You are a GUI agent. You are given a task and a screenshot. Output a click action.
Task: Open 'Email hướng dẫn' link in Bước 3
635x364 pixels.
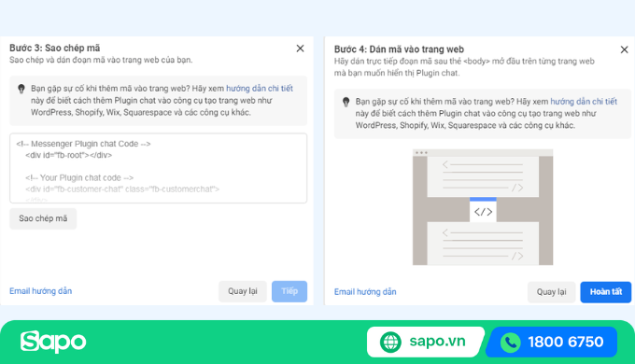coord(40,291)
